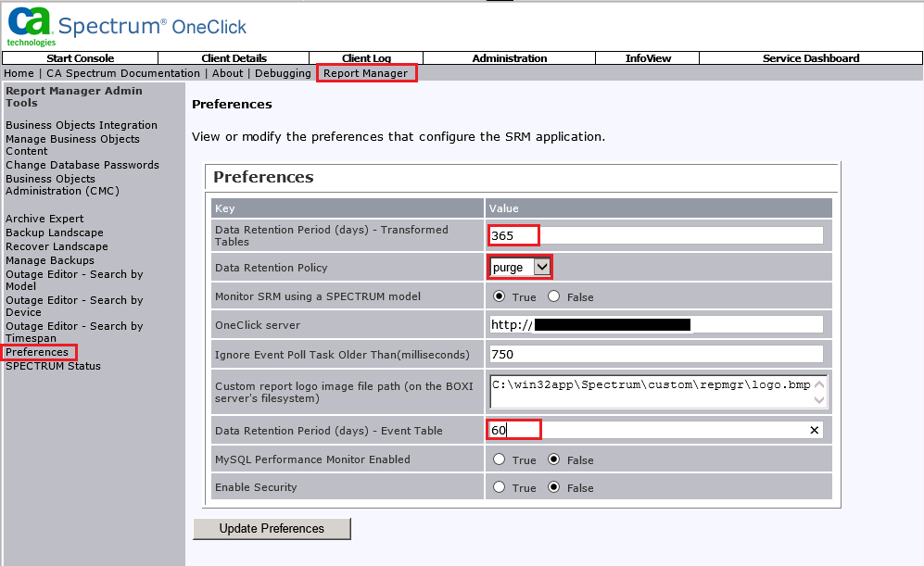
Task: Open Manage Backups in sidebar
Action: click(50, 260)
